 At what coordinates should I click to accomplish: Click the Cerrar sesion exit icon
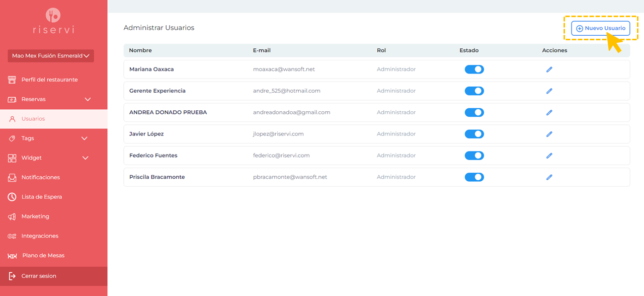pos(12,276)
